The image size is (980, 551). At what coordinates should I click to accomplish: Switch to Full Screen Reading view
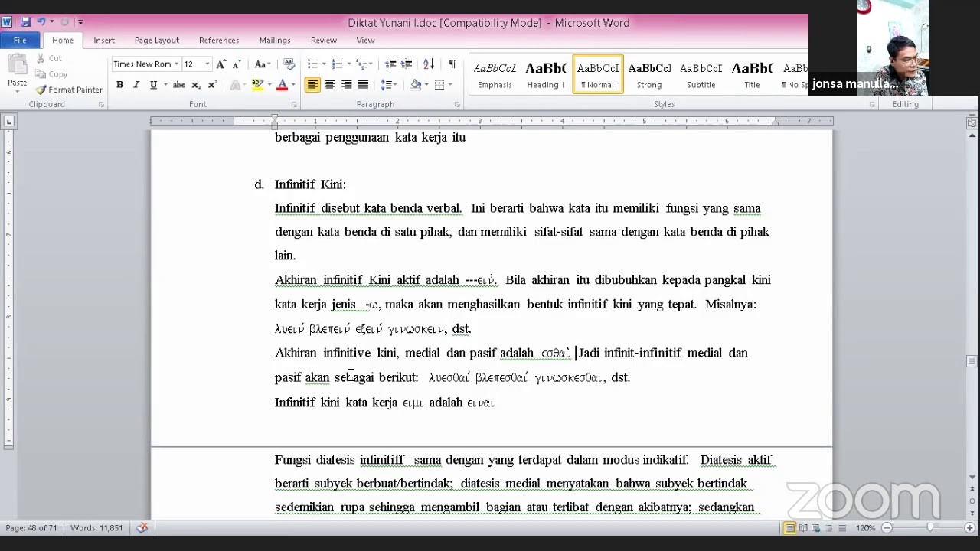tap(803, 528)
